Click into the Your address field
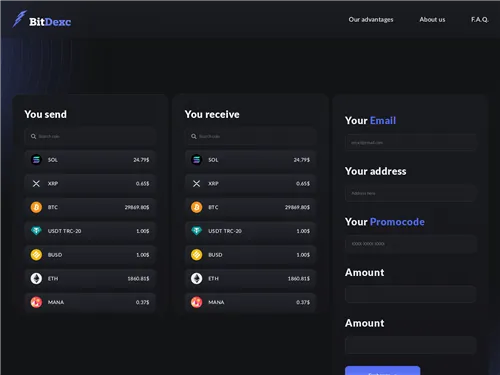Screen dimensions: 500x375 coord(411,193)
